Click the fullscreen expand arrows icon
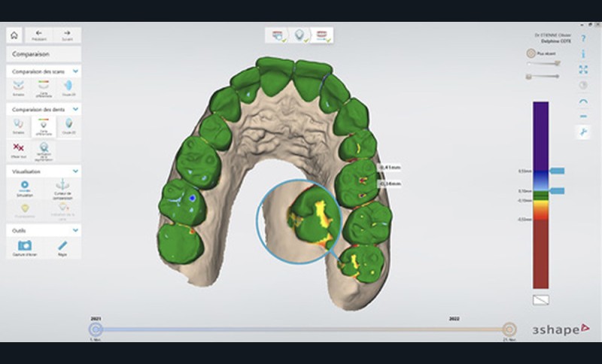The height and width of the screenshot is (364, 602). [584, 69]
